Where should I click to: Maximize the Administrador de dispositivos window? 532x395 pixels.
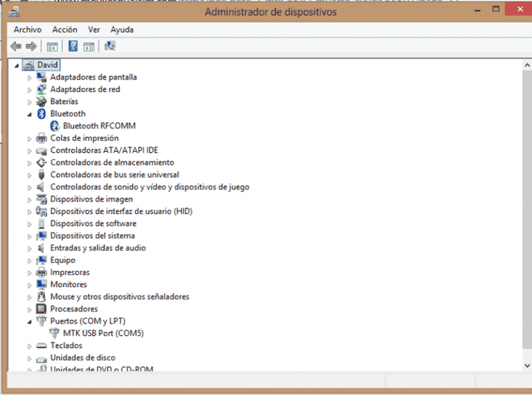pyautogui.click(x=496, y=9)
